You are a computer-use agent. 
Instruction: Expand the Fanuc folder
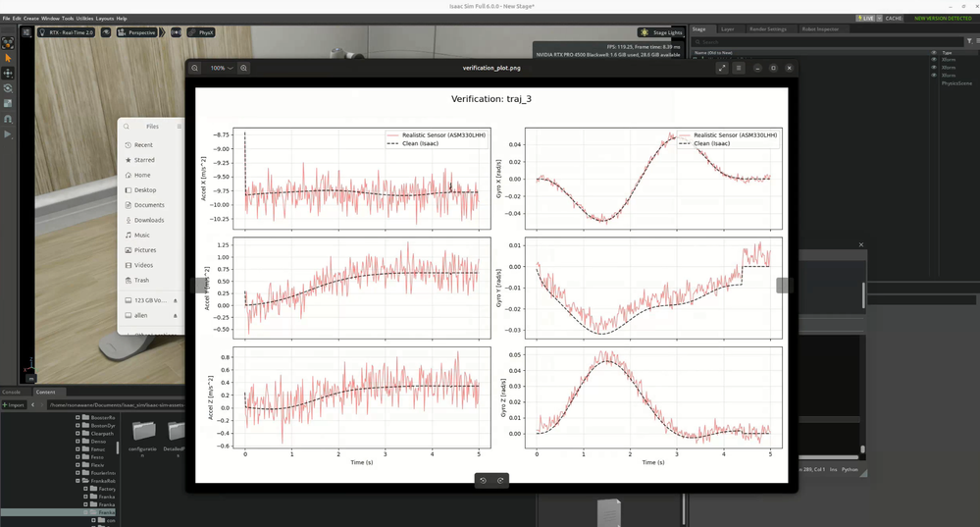[x=78, y=448]
